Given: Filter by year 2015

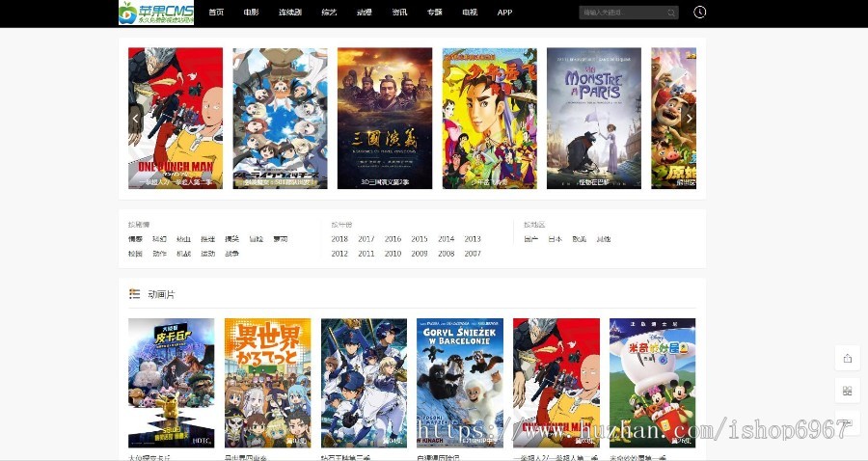Looking at the screenshot, I should click(420, 239).
